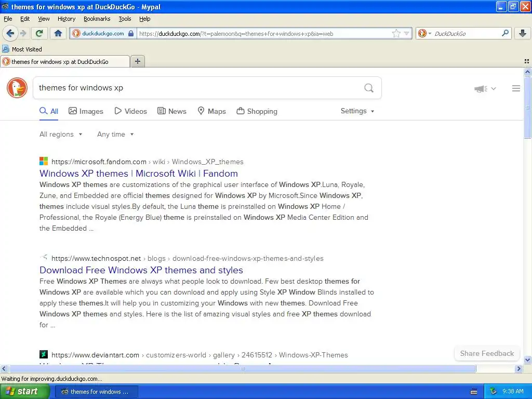Viewport: 532px width, 399px height.
Task: Click the microsoft.fandom.com result URL
Action: point(147,162)
